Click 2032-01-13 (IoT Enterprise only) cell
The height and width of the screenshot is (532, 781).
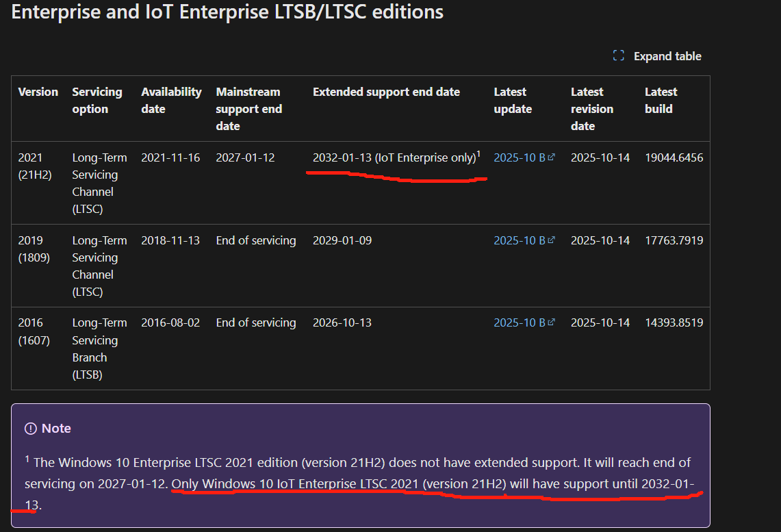click(x=396, y=157)
